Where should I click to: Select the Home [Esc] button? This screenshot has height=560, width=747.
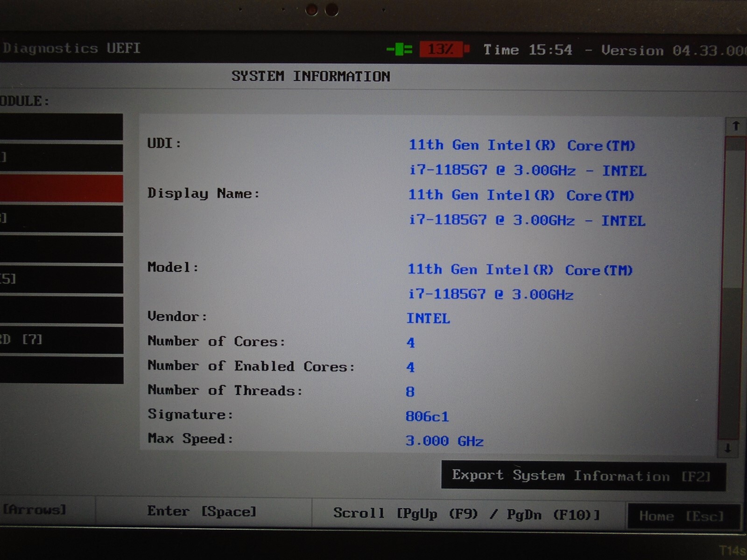pyautogui.click(x=684, y=516)
